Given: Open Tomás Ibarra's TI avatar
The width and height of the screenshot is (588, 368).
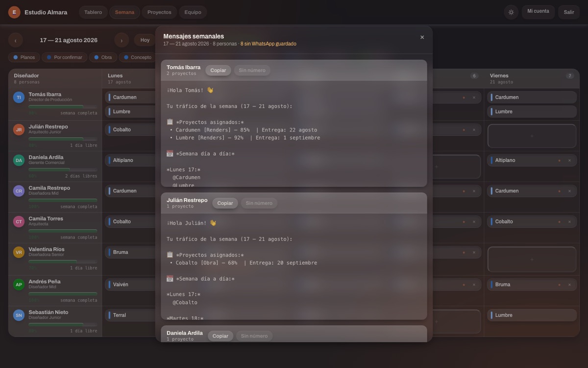Looking at the screenshot, I should [19, 97].
